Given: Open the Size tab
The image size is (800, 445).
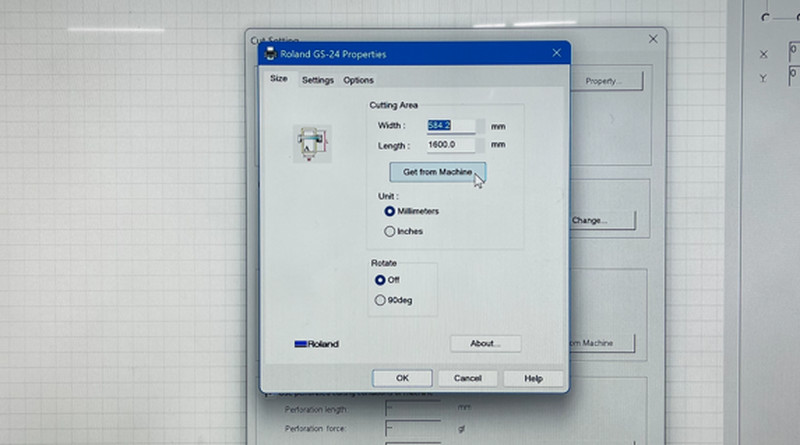Looking at the screenshot, I should click(279, 79).
